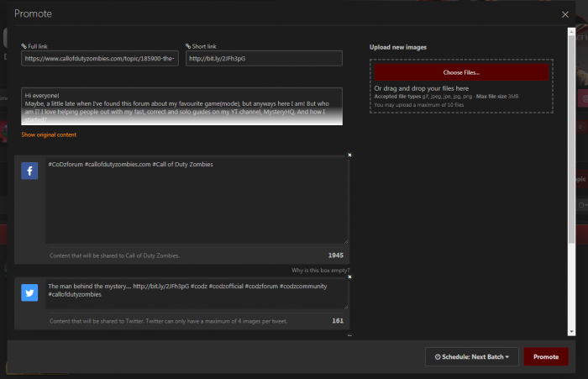
Task: Focus the Full link URL field
Action: click(100, 59)
